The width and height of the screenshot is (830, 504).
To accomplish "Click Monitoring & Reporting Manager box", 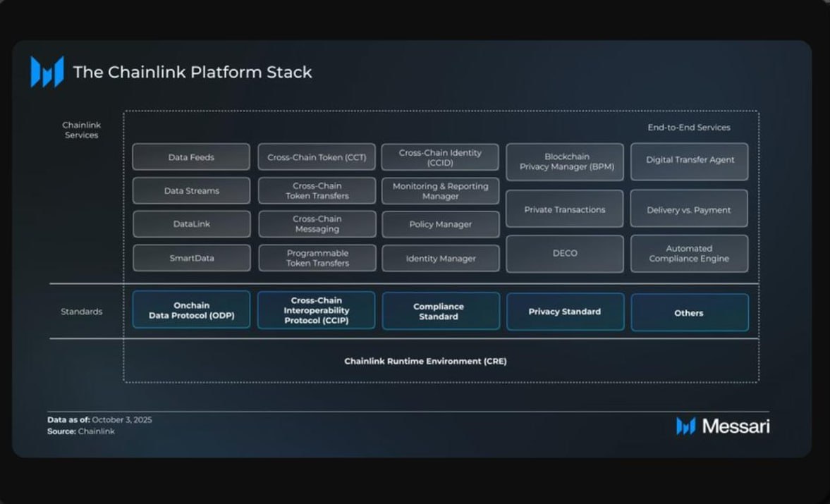I will pyautogui.click(x=440, y=191).
